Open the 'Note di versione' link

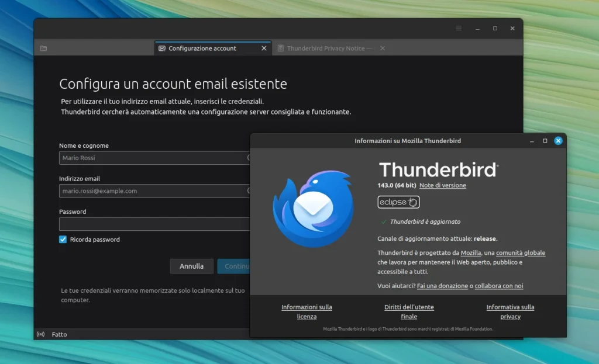pos(443,186)
